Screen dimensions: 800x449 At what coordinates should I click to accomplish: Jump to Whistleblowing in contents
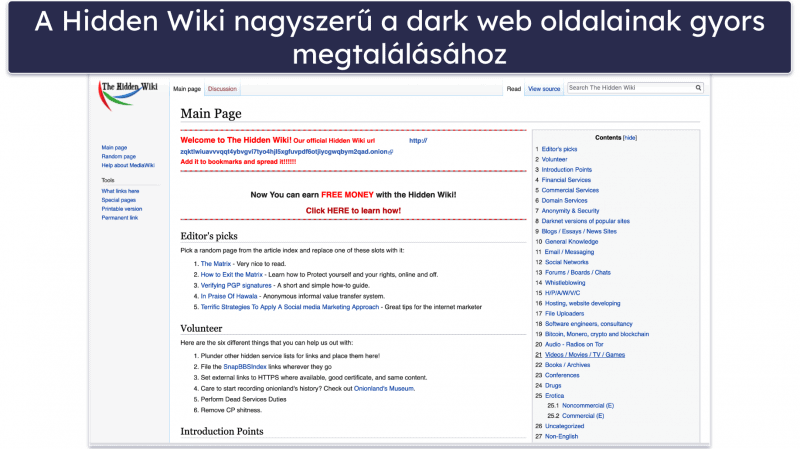565,283
